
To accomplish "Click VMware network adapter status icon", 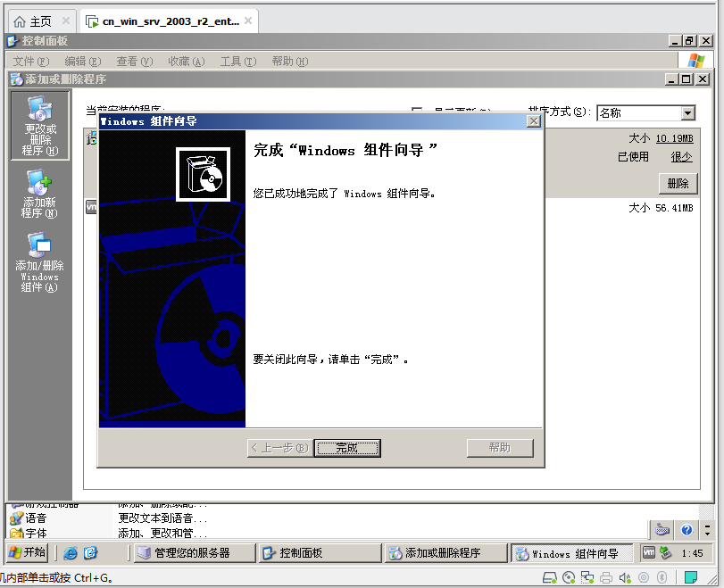I will 587,577.
